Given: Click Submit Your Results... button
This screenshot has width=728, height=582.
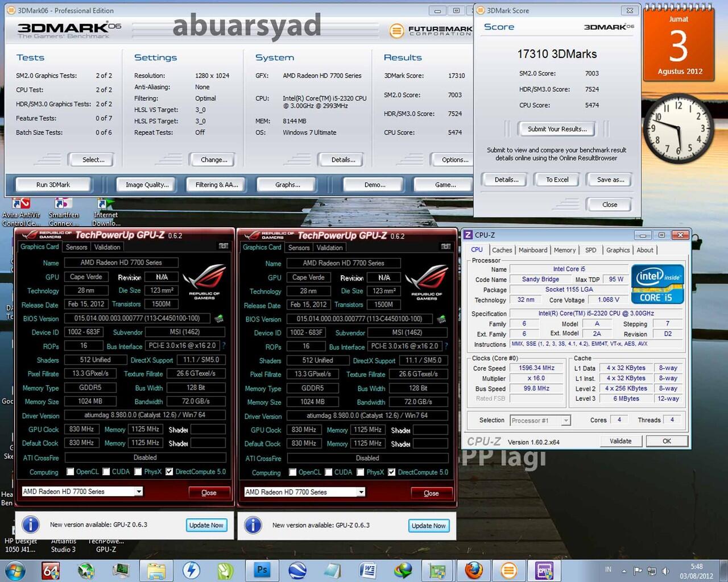Looking at the screenshot, I should tap(557, 129).
